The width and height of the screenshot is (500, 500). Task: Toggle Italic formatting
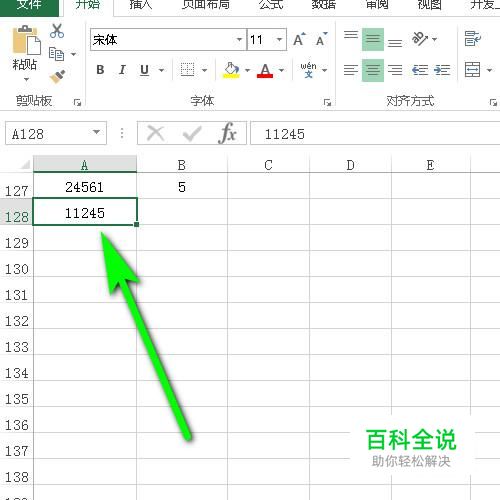122,70
